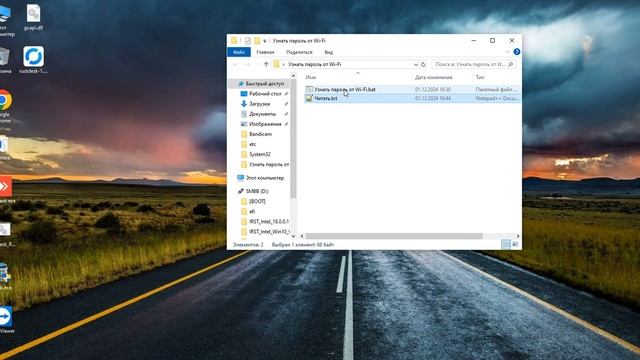The height and width of the screenshot is (360, 640).
Task: Click the 16:30 date cell of the .bat file
Action: (433, 89)
